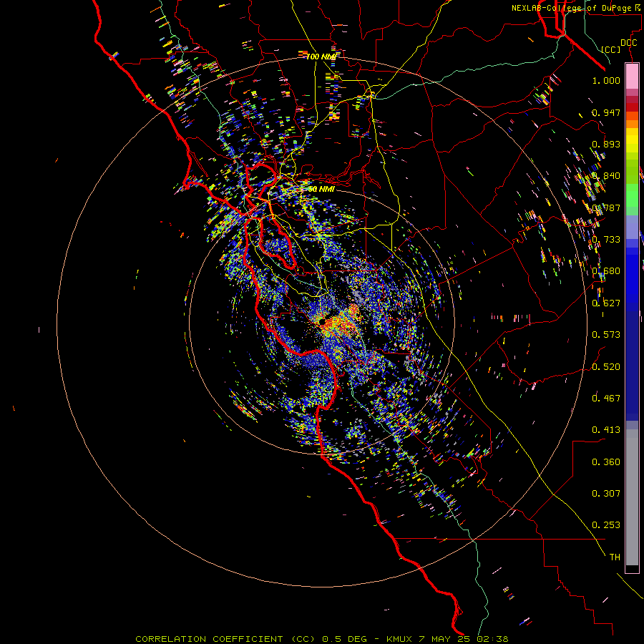Click the 0.733 scale value
The width and height of the screenshot is (644, 644).
[606, 240]
